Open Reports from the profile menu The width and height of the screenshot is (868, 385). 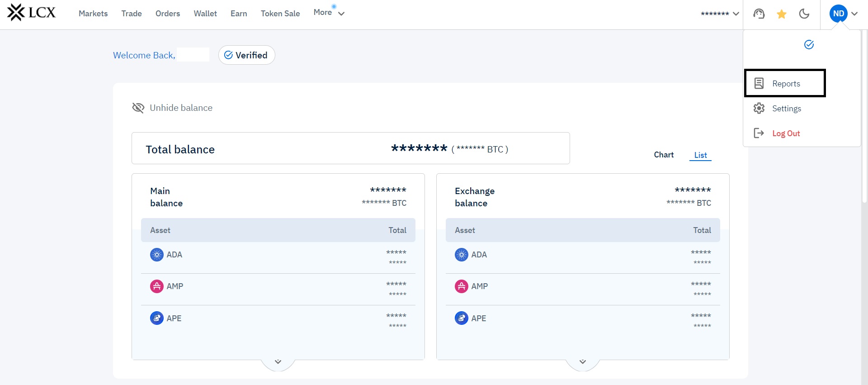click(785, 84)
